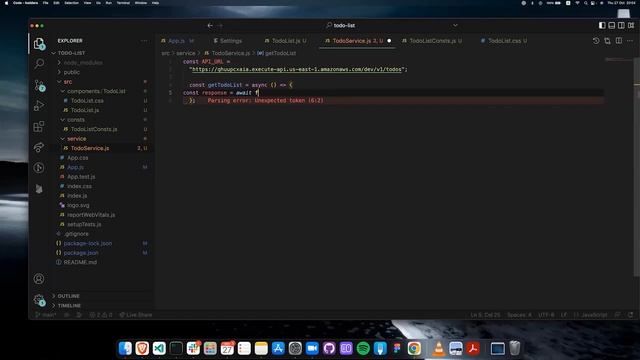Open Google Chrome from the Dock
The height and width of the screenshot is (360, 640).
click(x=413, y=348)
